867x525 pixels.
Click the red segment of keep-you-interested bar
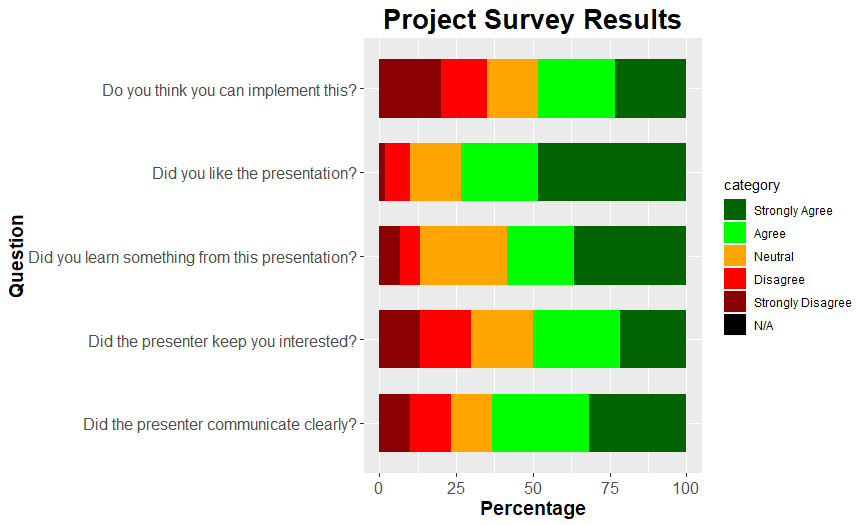tap(445, 339)
